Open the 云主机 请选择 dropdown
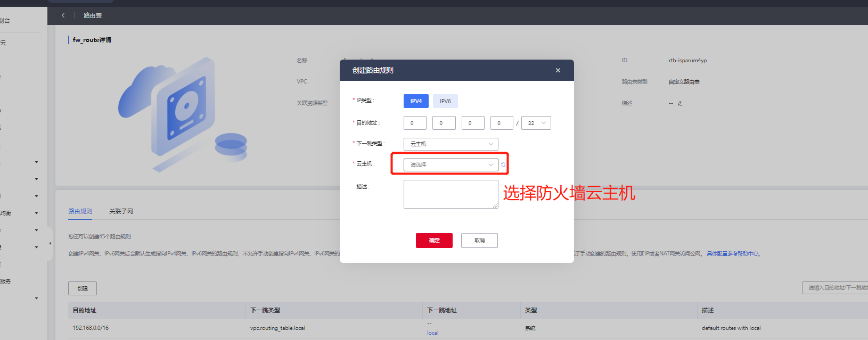The height and width of the screenshot is (340, 868). pyautogui.click(x=451, y=164)
